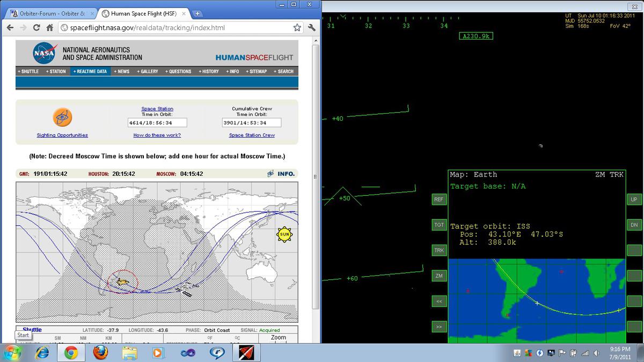The height and width of the screenshot is (362, 644).
Task: Click the Orbiter Earth map display
Action: pyautogui.click(x=537, y=301)
